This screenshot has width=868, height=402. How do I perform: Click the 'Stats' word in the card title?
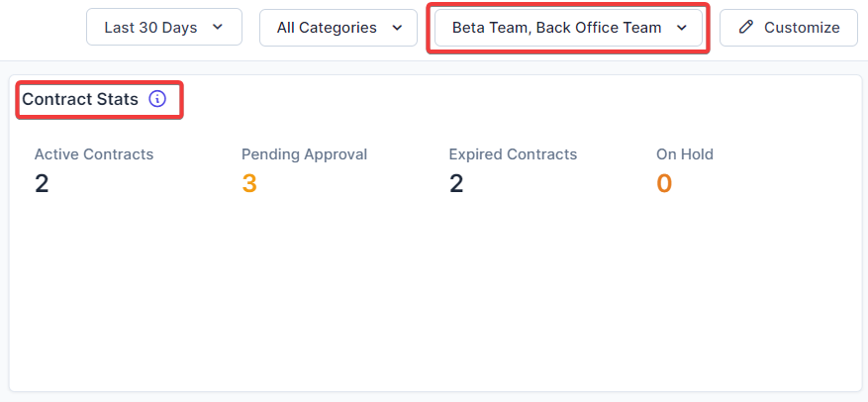pyautogui.click(x=117, y=99)
